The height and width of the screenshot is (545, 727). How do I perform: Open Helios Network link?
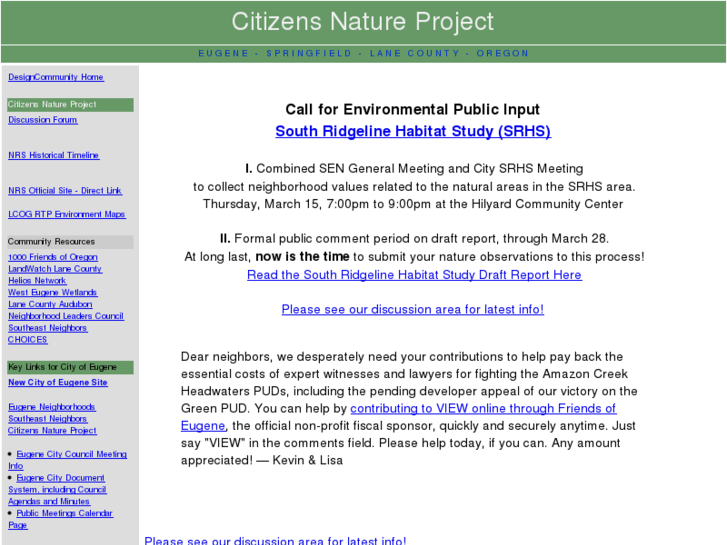click(x=37, y=281)
